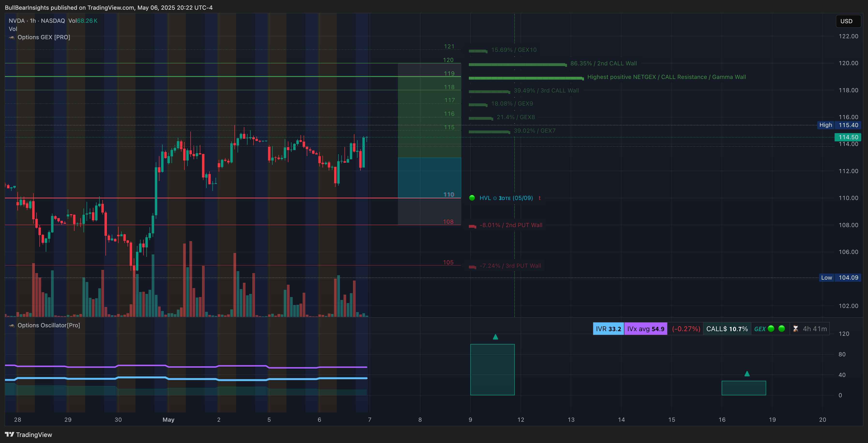Click the 108 put wall level number
868x443 pixels.
pos(448,222)
